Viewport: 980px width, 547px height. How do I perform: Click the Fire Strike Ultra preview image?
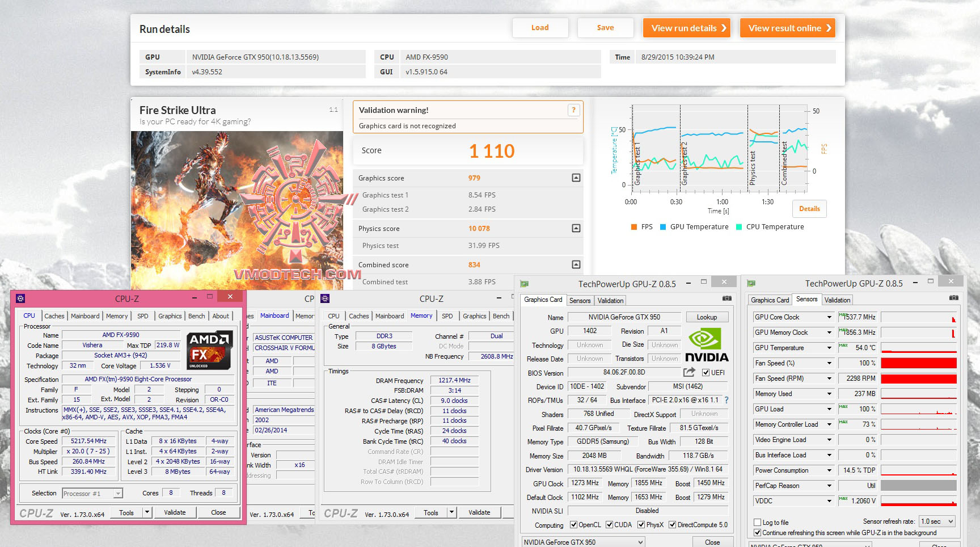point(237,211)
